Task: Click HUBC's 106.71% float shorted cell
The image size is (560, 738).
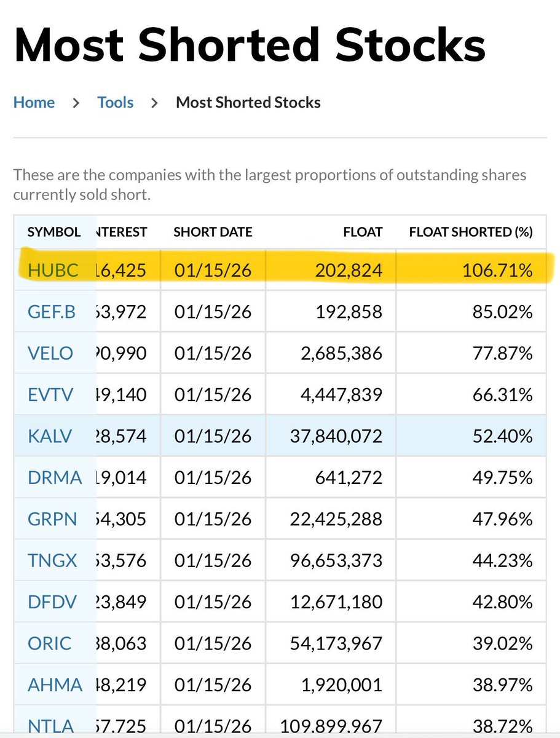Action: pyautogui.click(x=471, y=270)
